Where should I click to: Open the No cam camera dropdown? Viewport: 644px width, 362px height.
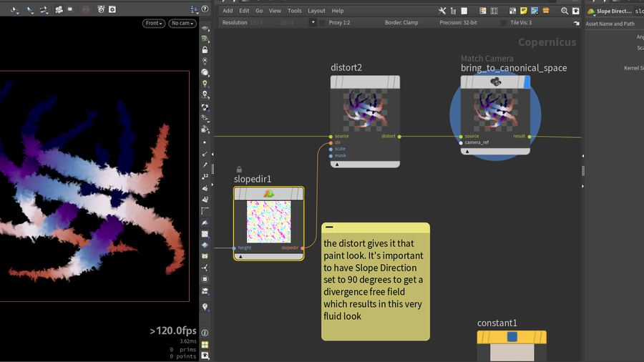click(x=182, y=24)
